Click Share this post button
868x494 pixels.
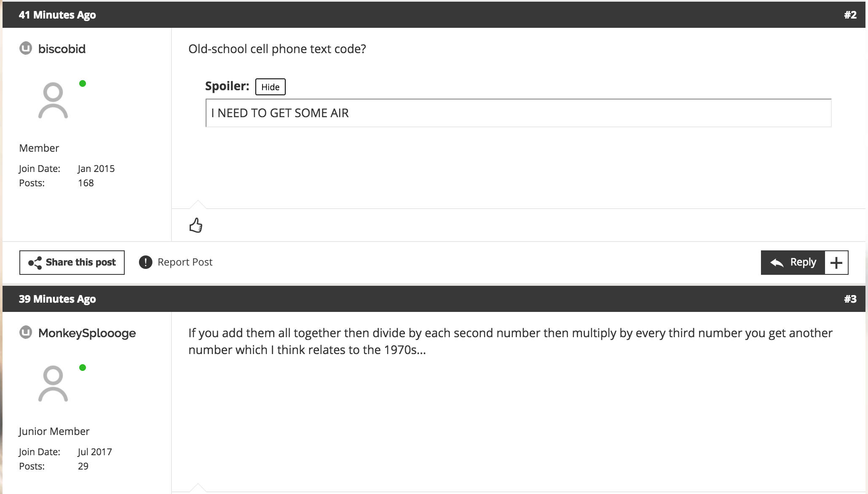point(72,263)
